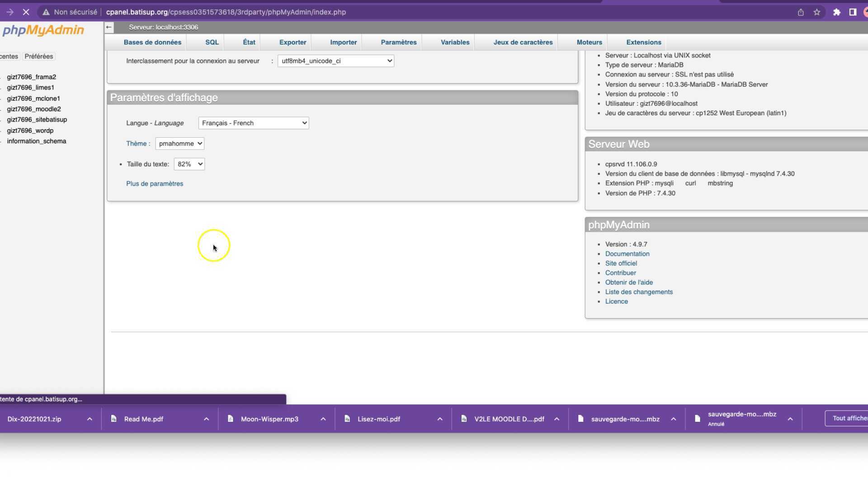Screen dimensions: 868x488
Task: Click the 'Tout afficher' button
Action: [x=849, y=418]
